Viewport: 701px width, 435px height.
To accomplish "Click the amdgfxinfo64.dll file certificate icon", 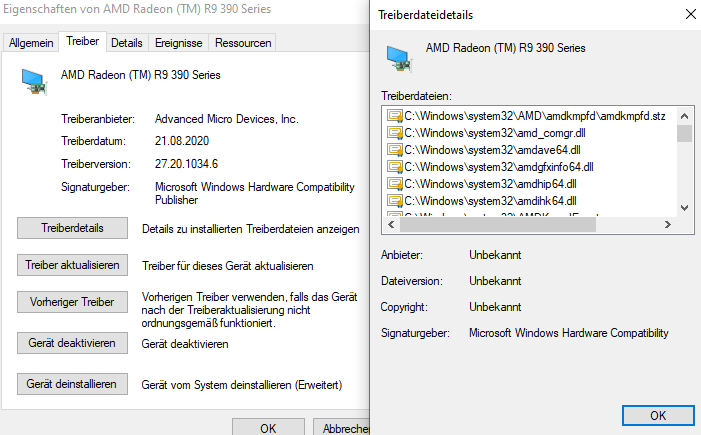I will pyautogui.click(x=395, y=167).
